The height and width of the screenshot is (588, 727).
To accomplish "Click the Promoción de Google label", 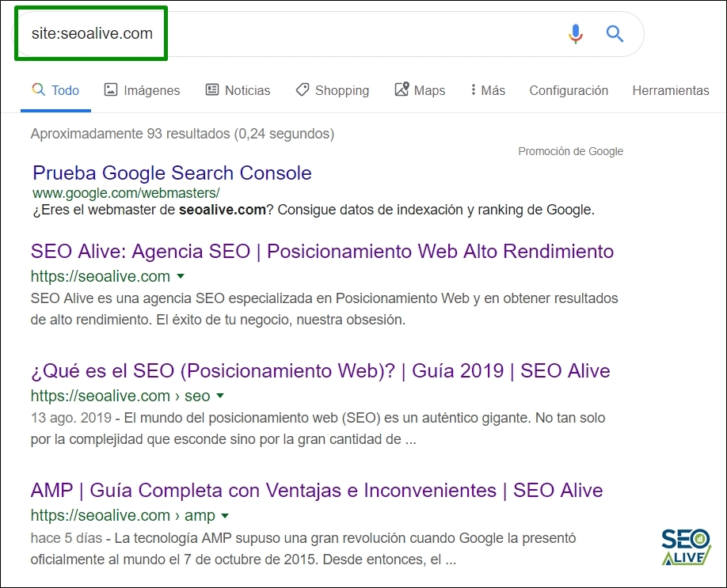I will tap(570, 150).
